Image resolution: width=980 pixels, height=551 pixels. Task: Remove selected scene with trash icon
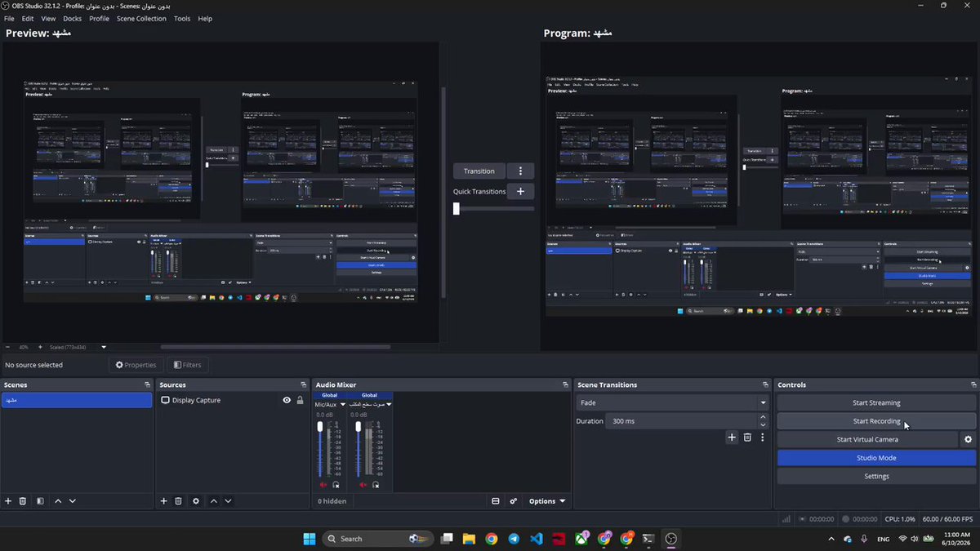point(23,501)
